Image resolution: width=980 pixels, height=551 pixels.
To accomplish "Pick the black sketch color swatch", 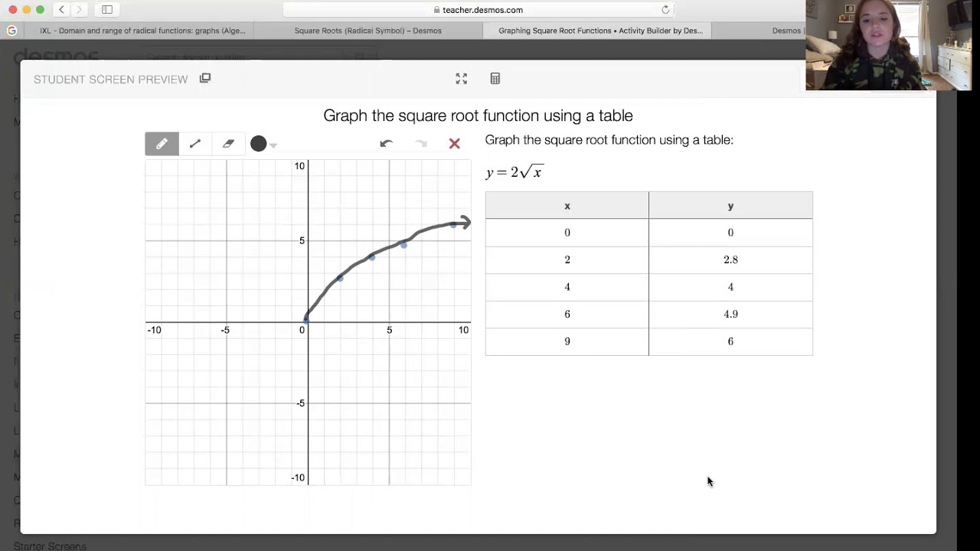I will (x=258, y=144).
